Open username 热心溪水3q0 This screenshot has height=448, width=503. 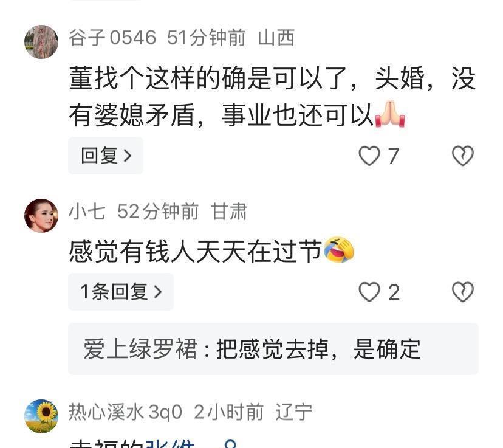pos(125,412)
